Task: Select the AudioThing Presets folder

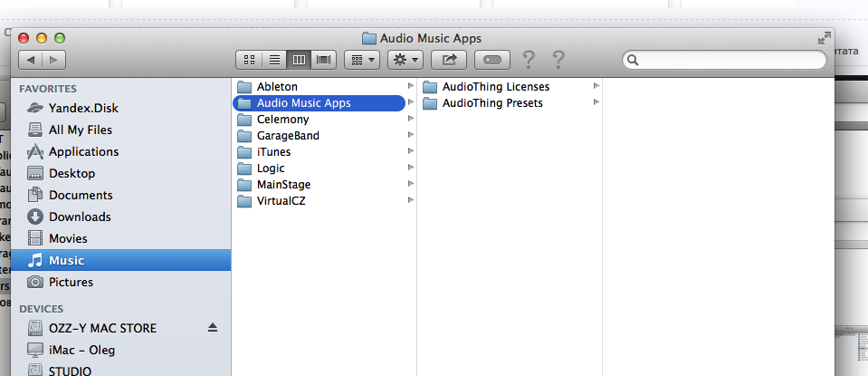Action: coord(505,103)
